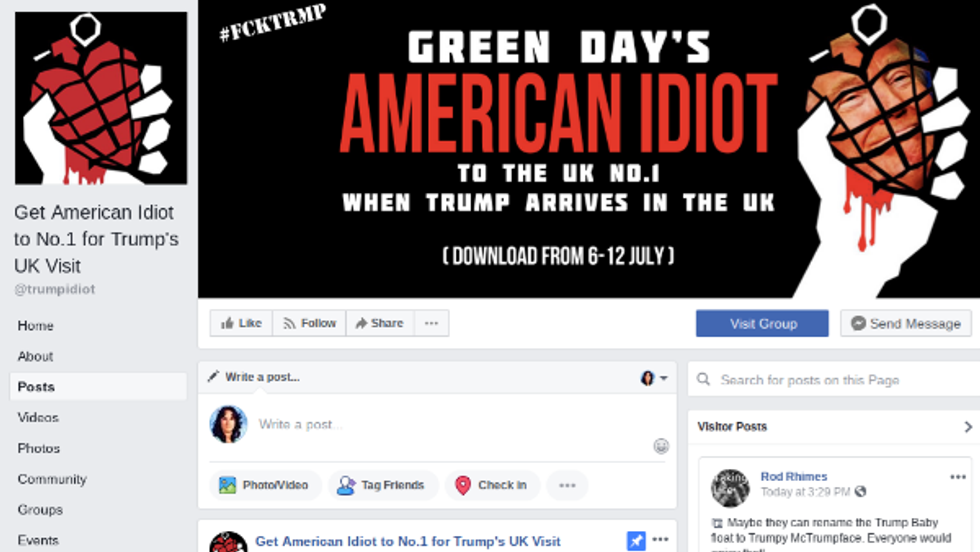The image size is (980, 552).
Task: Click the Photo/Video button
Action: (265, 485)
